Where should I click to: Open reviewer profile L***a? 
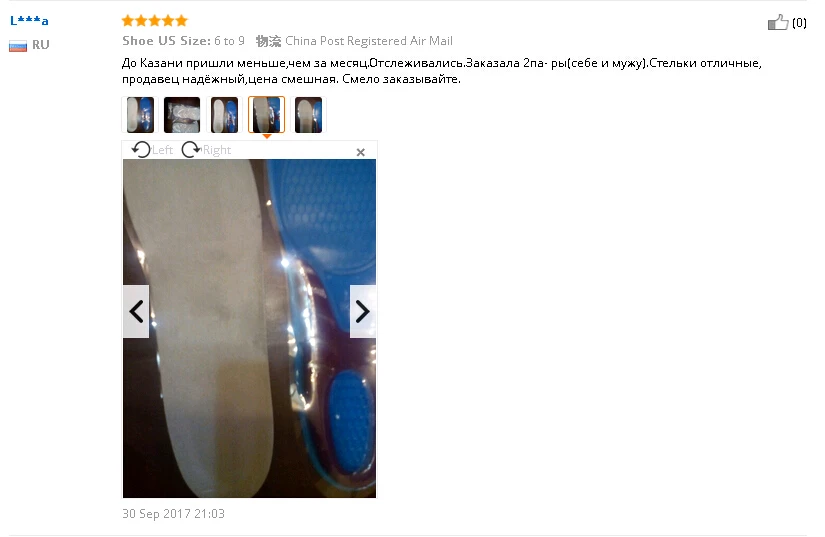pyautogui.click(x=29, y=21)
